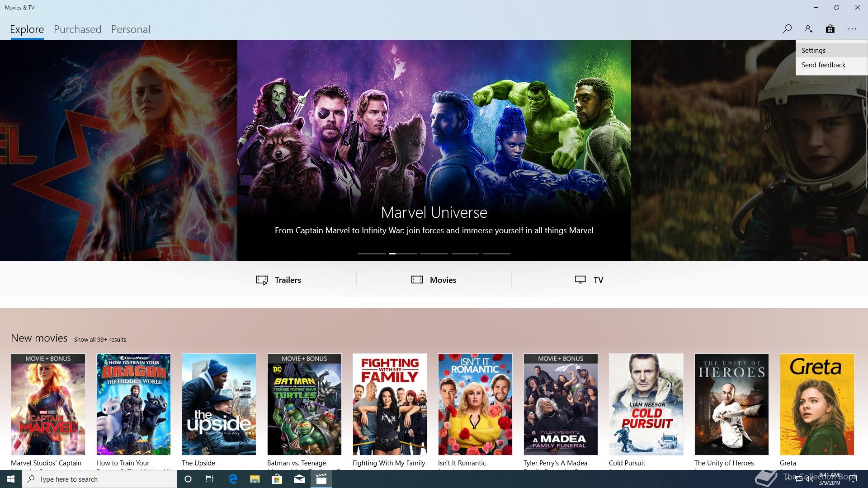Open the search magnifier in Movies & TV

coord(787,29)
